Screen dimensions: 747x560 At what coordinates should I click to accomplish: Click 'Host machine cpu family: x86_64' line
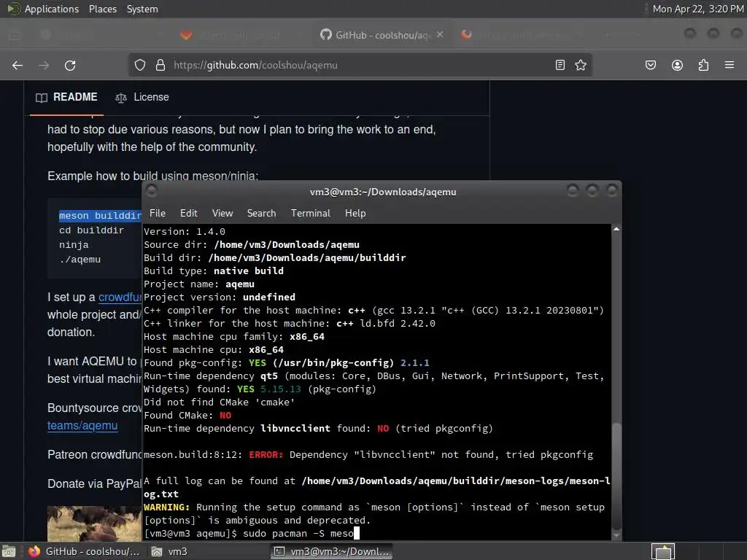tap(234, 337)
